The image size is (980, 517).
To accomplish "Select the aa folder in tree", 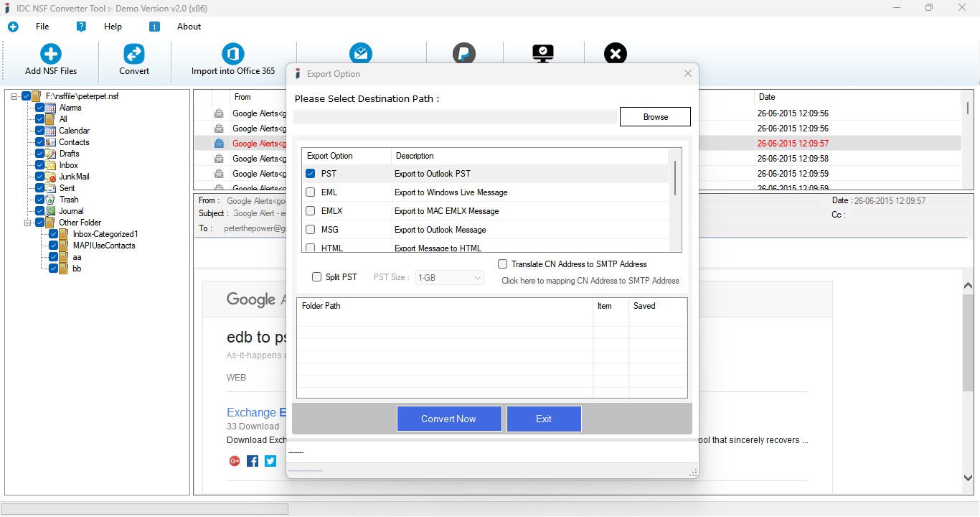I will [77, 257].
